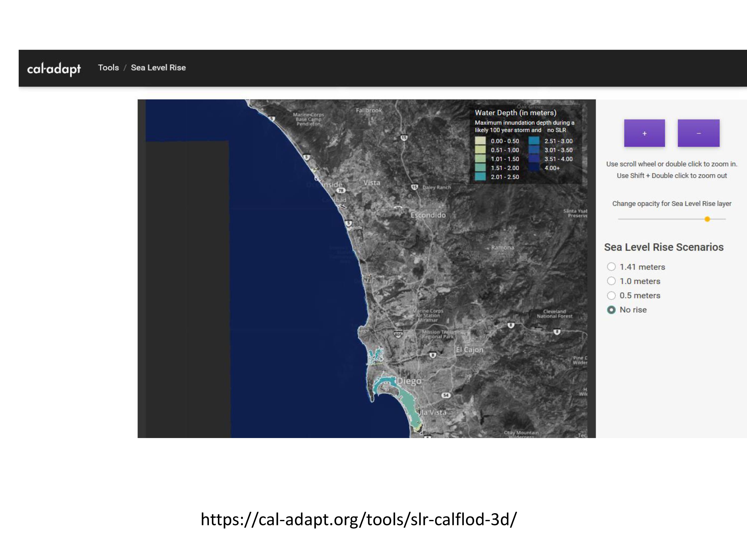Click the Escondido label on the map
This screenshot has width=747, height=560.
pyautogui.click(x=428, y=215)
